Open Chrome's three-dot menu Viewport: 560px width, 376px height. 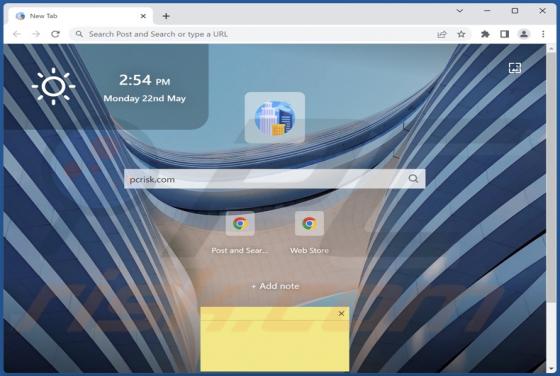tap(543, 34)
